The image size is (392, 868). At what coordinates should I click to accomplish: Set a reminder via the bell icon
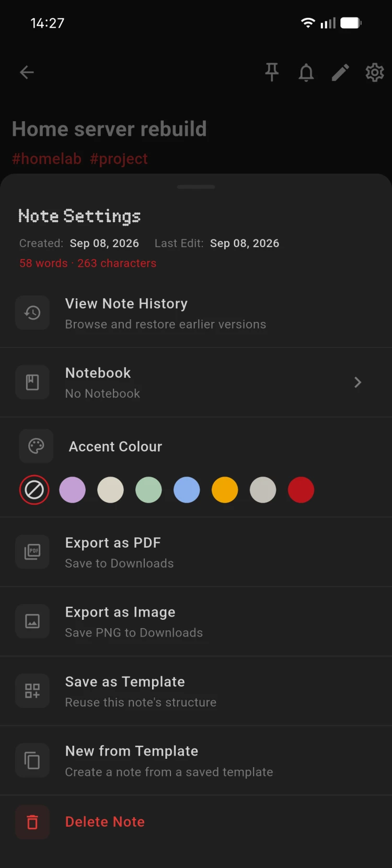tap(306, 73)
